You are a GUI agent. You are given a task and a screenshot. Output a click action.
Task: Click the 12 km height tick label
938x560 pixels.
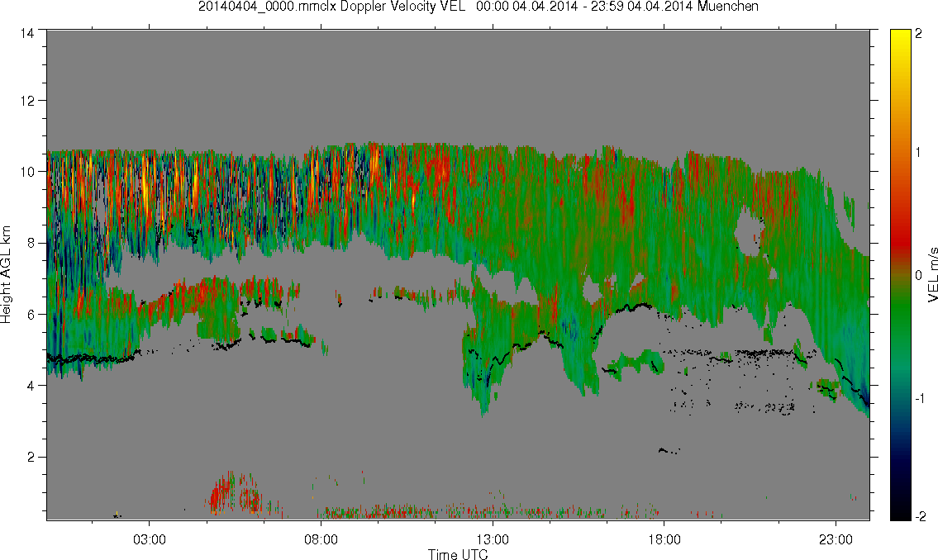pos(27,101)
